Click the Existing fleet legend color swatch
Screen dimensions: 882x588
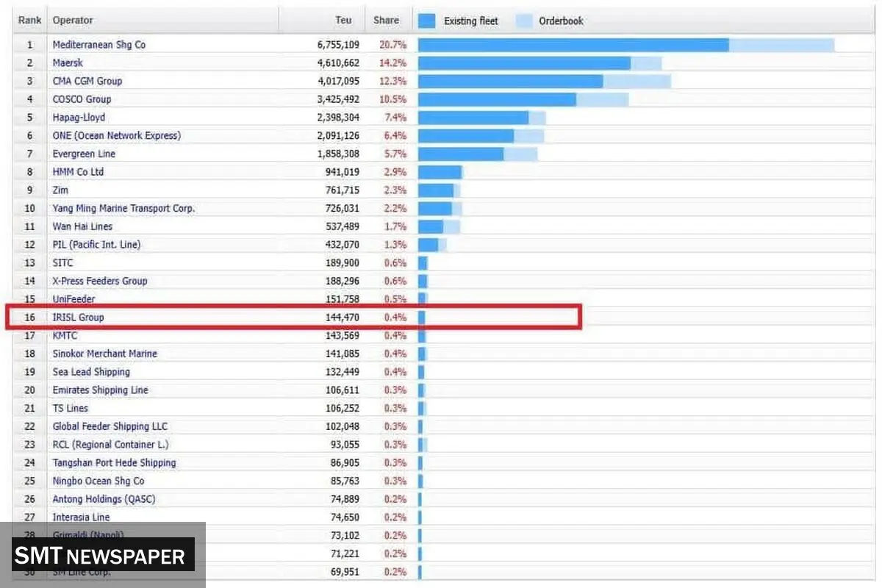coord(427,21)
